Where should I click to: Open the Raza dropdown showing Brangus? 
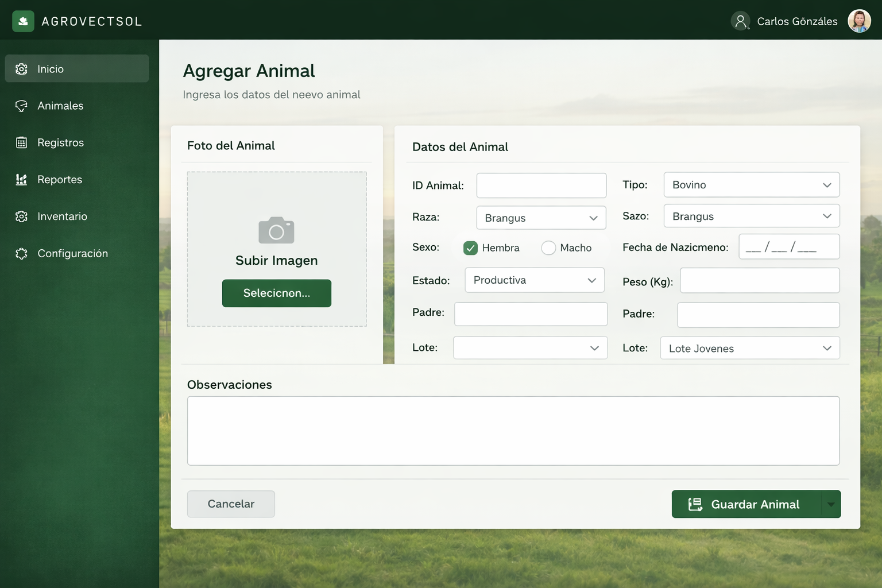(541, 218)
